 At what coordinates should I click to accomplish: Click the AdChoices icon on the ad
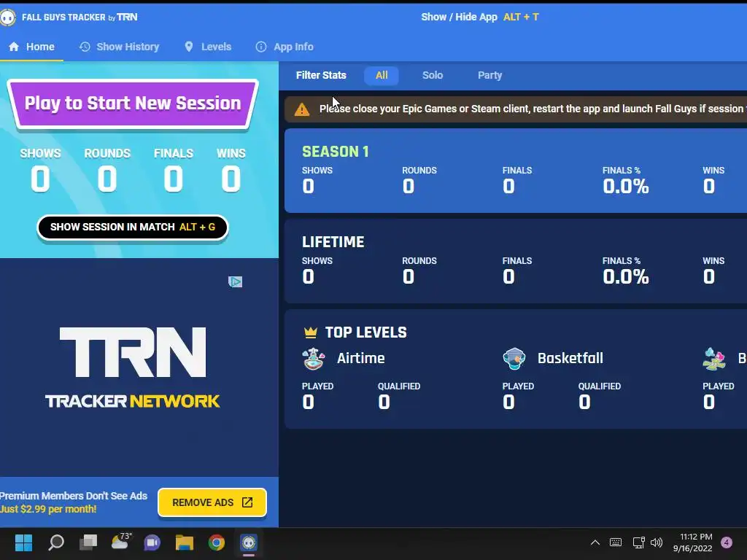tap(236, 282)
